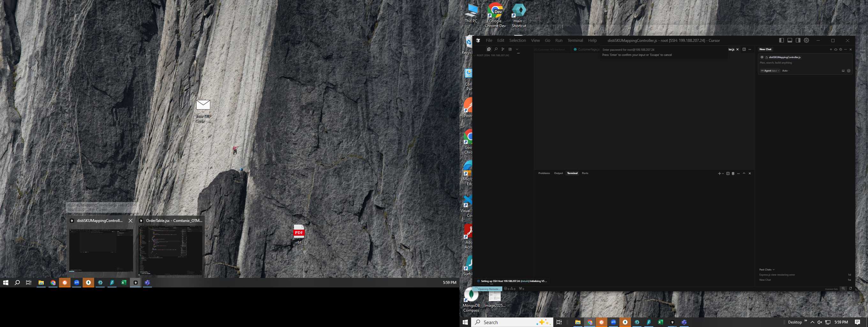Open the Go menu
The width and height of the screenshot is (868, 327).
(x=548, y=41)
